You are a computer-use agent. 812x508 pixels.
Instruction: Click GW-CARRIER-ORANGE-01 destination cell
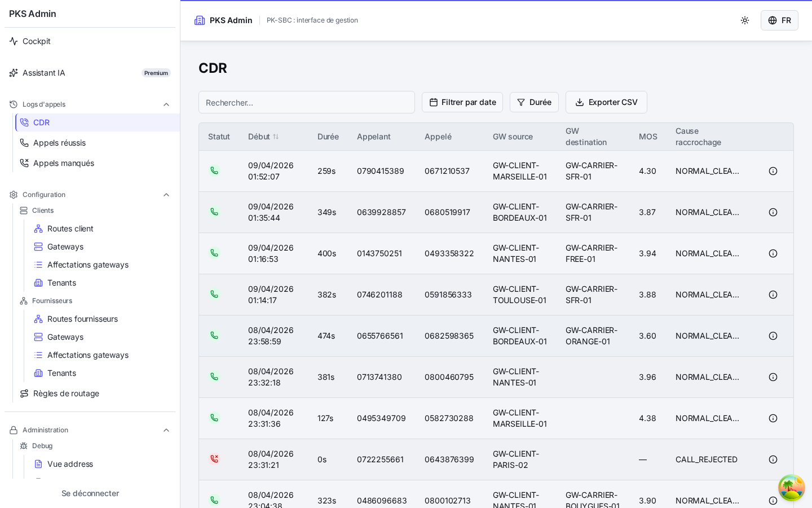click(x=592, y=336)
